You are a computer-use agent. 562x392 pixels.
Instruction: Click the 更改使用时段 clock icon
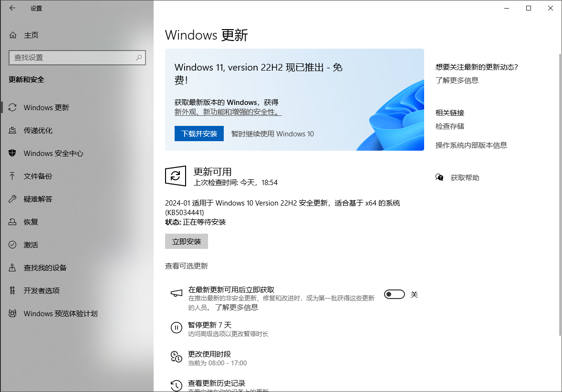coord(177,357)
